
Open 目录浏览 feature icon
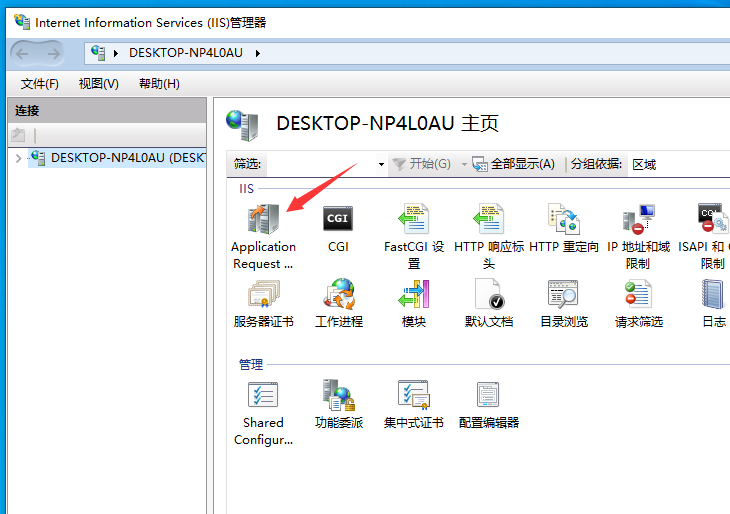[563, 295]
